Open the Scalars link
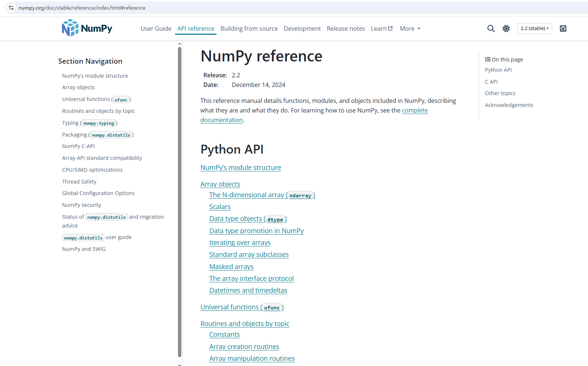The height and width of the screenshot is (366, 588). (x=220, y=207)
